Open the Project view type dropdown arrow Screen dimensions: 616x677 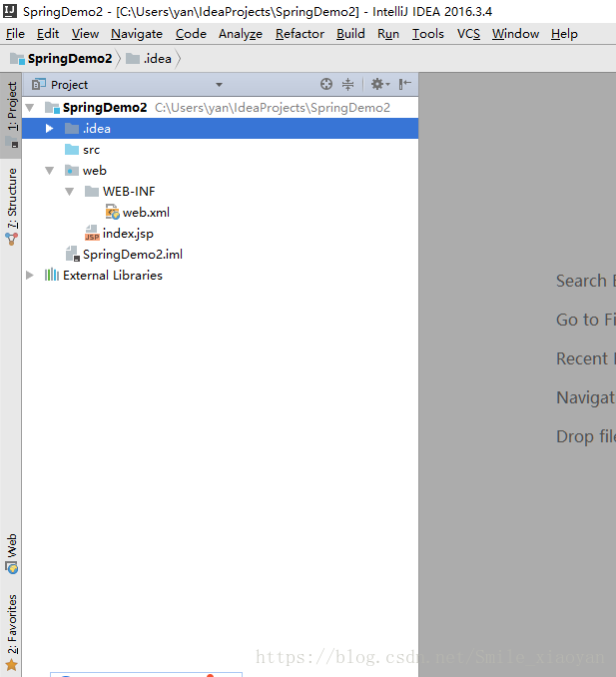[x=219, y=85]
